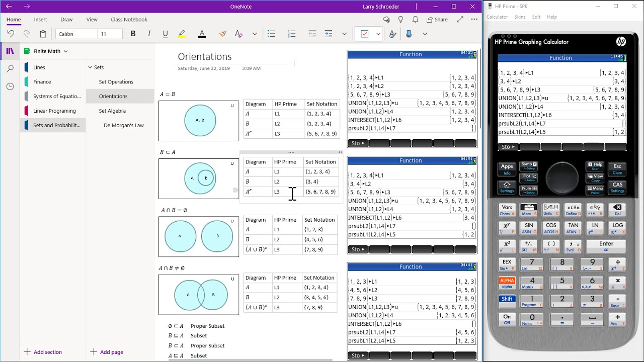Open the HP Prime Help menu
This screenshot has height=362, width=644.
click(552, 17)
